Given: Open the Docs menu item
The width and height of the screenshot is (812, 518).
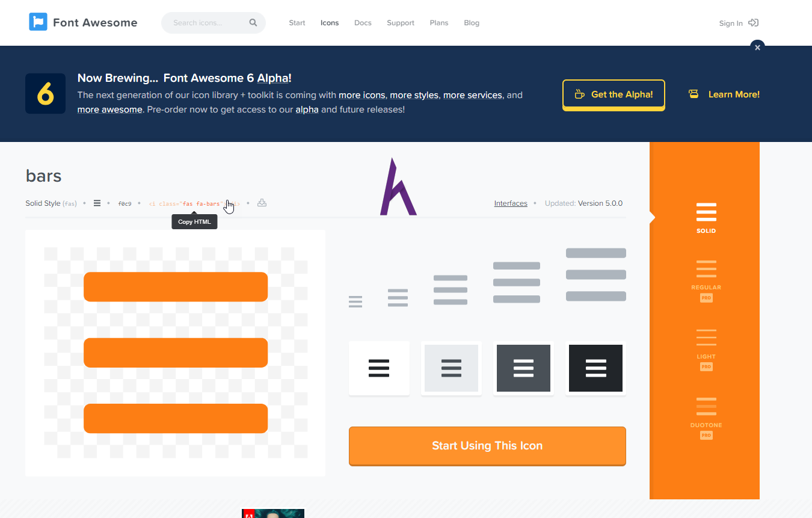Looking at the screenshot, I should click(363, 23).
